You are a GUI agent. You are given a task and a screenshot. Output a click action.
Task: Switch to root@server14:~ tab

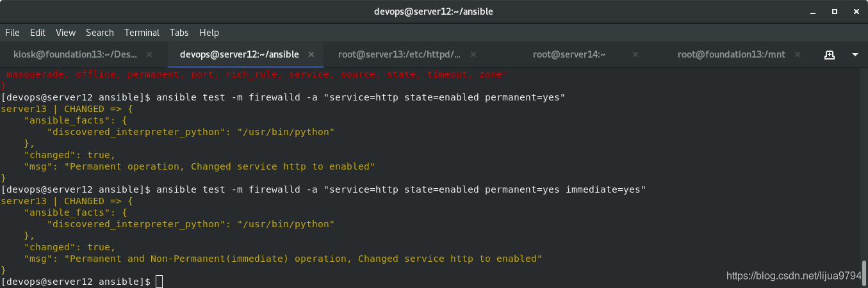pyautogui.click(x=569, y=54)
